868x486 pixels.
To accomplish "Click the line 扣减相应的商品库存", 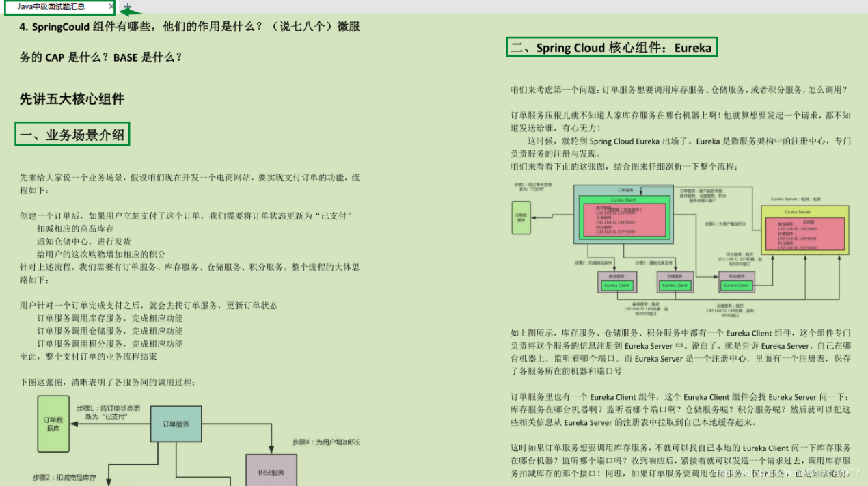I will tap(75, 229).
